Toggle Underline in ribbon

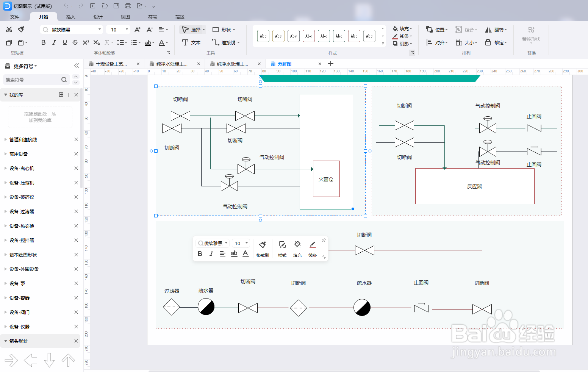coord(65,42)
